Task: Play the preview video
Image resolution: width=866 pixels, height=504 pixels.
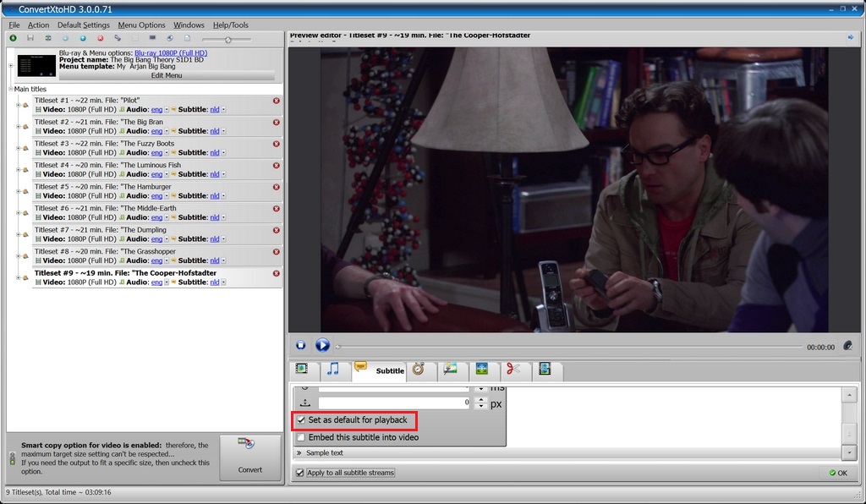Action: click(x=322, y=345)
